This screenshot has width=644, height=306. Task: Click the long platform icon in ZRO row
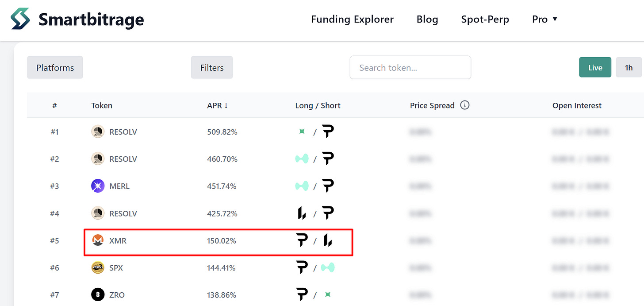tap(302, 295)
